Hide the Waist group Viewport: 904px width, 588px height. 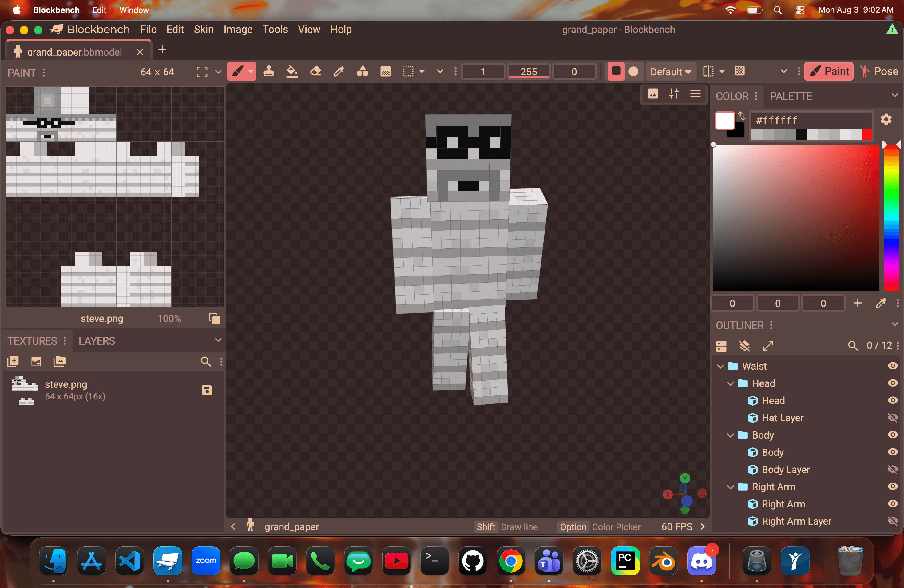(x=893, y=366)
